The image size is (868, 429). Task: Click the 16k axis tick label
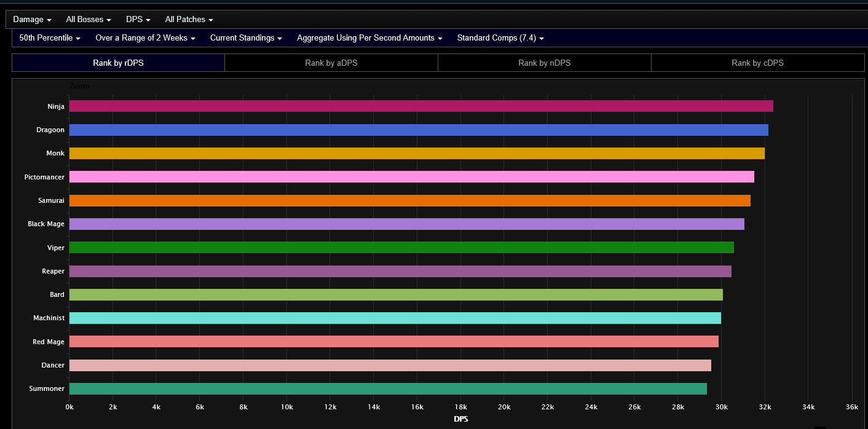(x=417, y=407)
